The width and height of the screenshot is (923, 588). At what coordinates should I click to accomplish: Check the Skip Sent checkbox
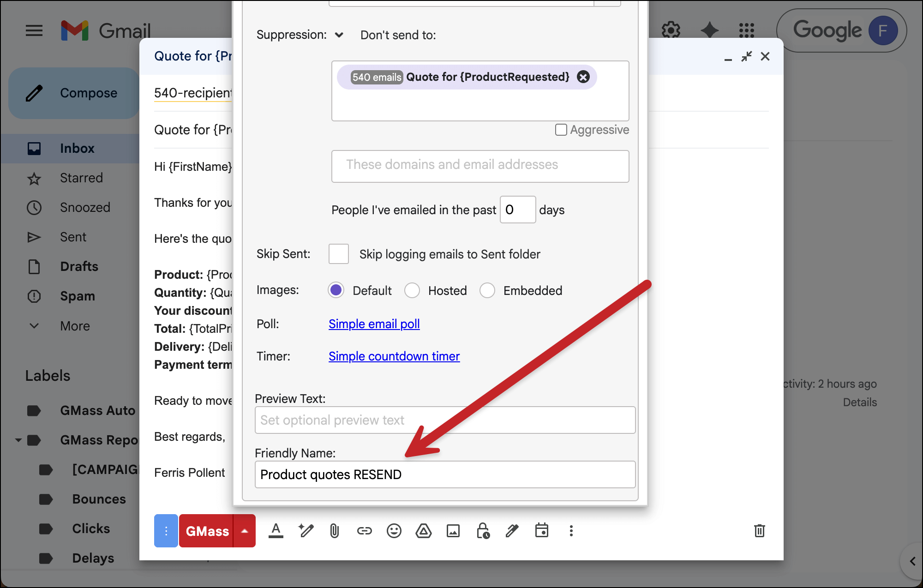click(x=338, y=254)
